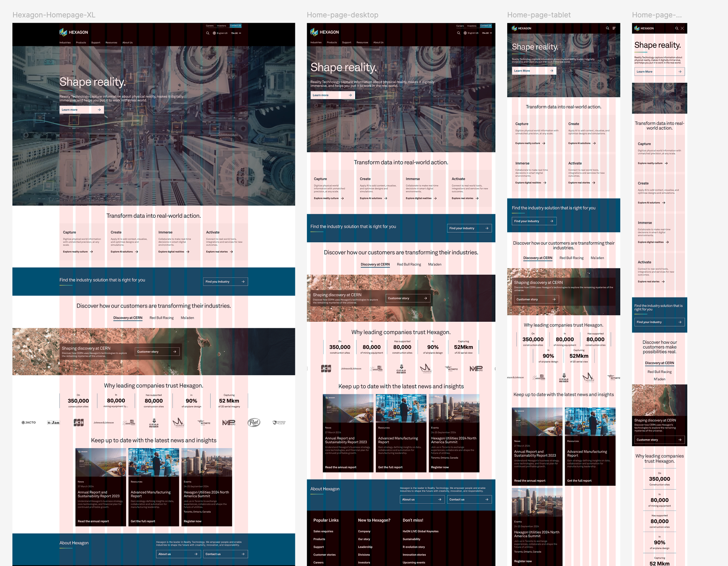Click HxGN LIVE Global Keynotes link in desktop footer

pyautogui.click(x=420, y=531)
